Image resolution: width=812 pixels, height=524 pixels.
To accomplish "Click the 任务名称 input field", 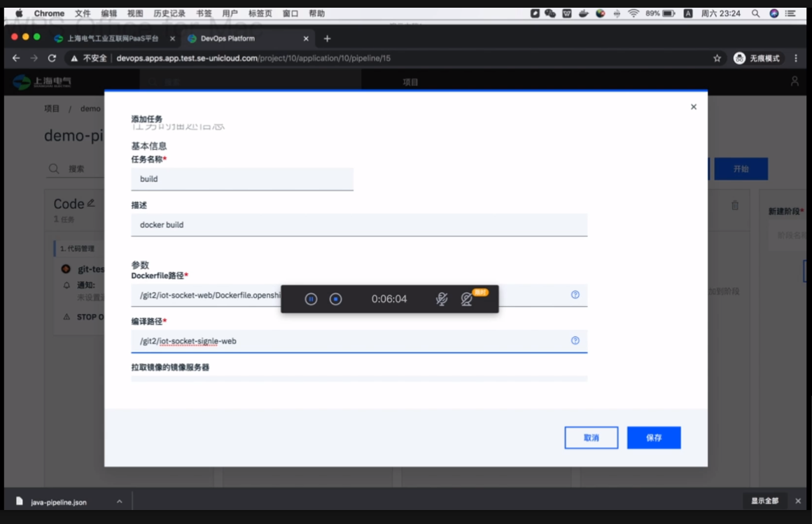I will coord(241,179).
